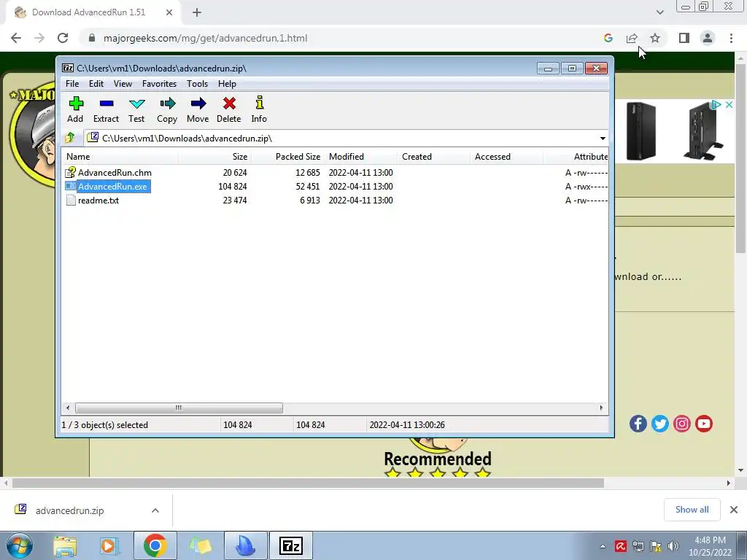Screen dimensions: 747x560
Task: Open Windows Explorer from the taskbar
Action: 65,546
